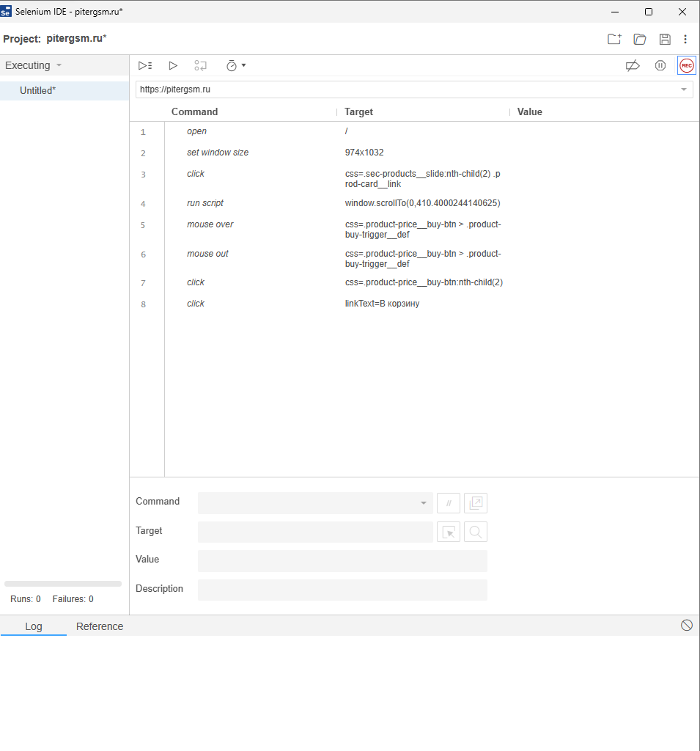700x751 pixels.
Task: Select the run script command row
Action: (x=414, y=203)
